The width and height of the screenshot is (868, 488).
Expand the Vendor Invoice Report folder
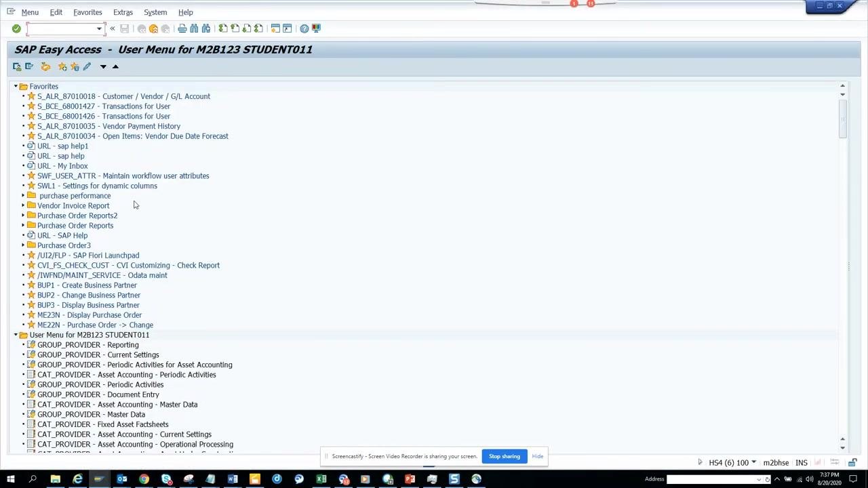(23, 205)
